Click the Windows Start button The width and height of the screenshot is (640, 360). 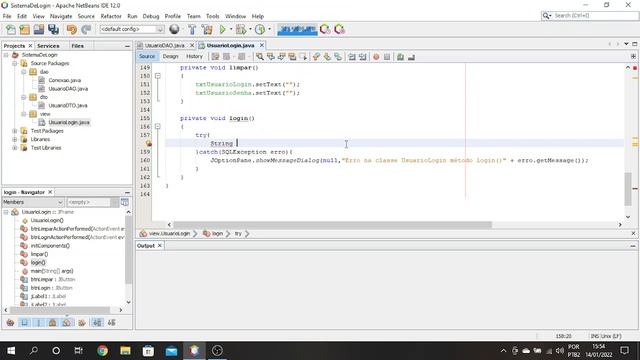tap(11, 351)
